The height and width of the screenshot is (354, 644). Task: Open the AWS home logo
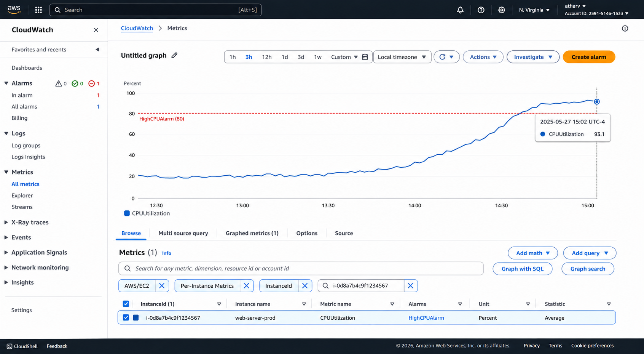14,10
